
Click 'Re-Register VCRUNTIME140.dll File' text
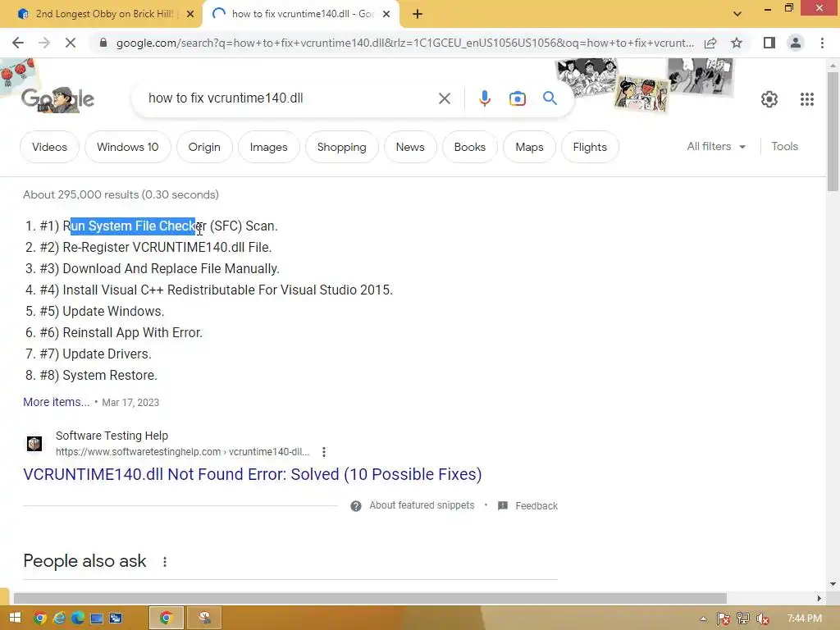pos(167,247)
